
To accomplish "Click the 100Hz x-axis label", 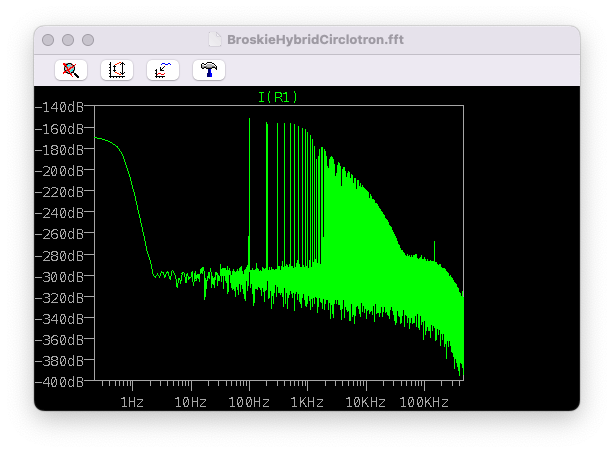I will tap(249, 402).
